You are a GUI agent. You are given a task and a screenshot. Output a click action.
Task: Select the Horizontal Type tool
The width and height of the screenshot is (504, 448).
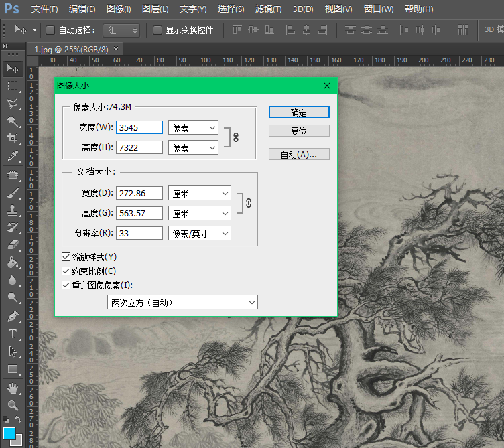[13, 334]
